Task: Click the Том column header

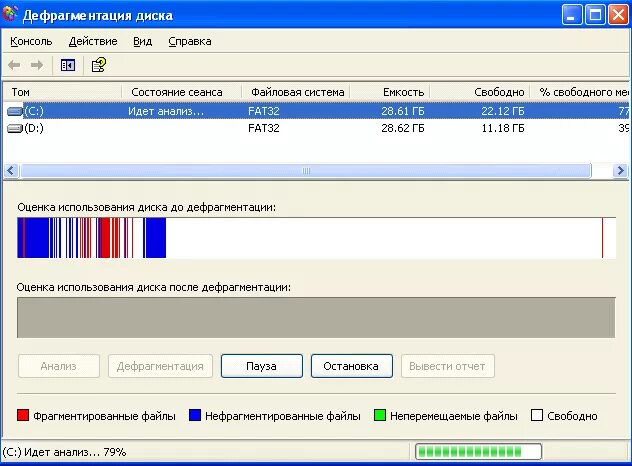Action: click(62, 92)
